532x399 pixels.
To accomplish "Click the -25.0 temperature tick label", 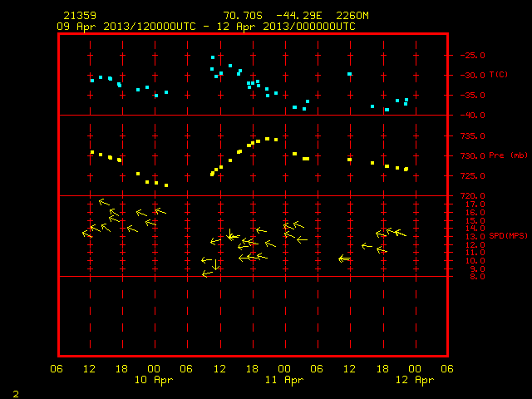I will 472,56.
